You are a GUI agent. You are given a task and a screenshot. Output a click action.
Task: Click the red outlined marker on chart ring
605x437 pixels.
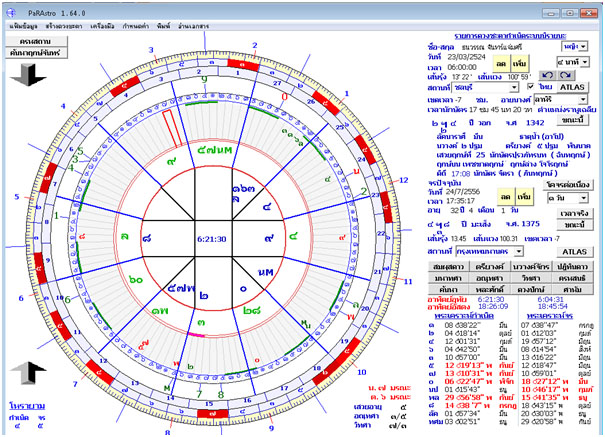click(172, 129)
